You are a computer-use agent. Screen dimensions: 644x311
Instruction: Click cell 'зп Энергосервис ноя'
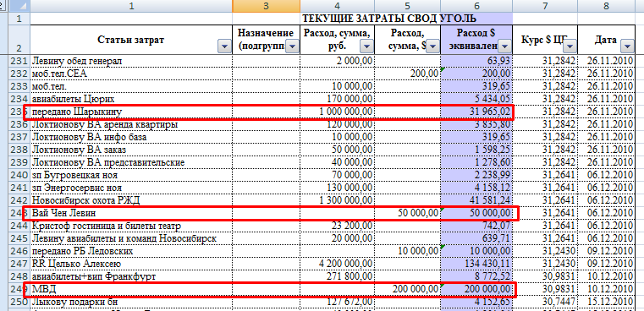pyautogui.click(x=131, y=188)
